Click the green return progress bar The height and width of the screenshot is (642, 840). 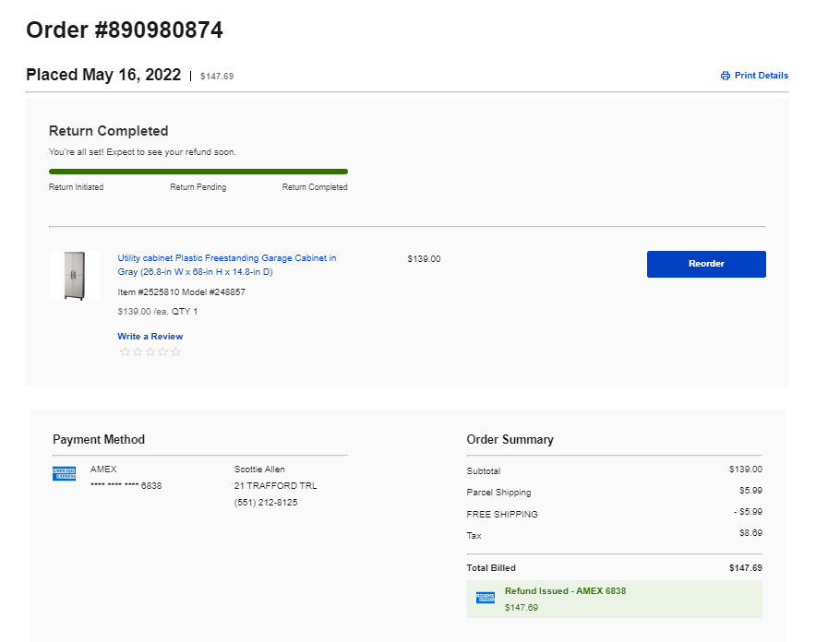click(x=198, y=172)
